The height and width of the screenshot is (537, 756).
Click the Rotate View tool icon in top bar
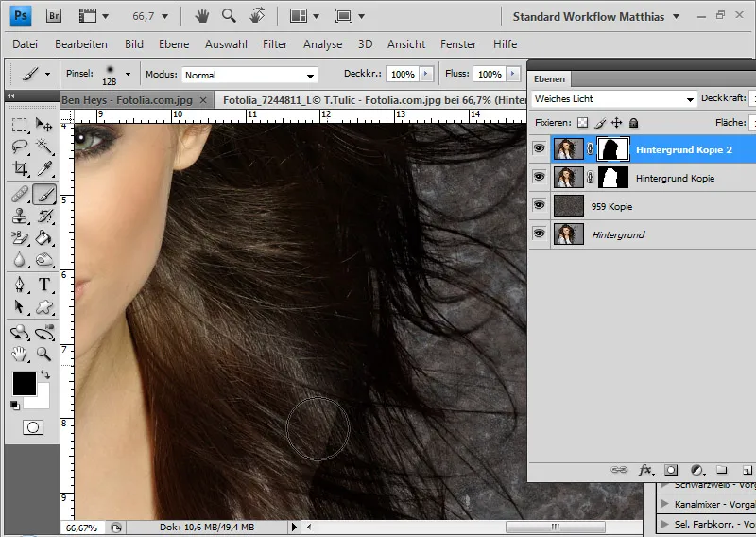click(257, 16)
